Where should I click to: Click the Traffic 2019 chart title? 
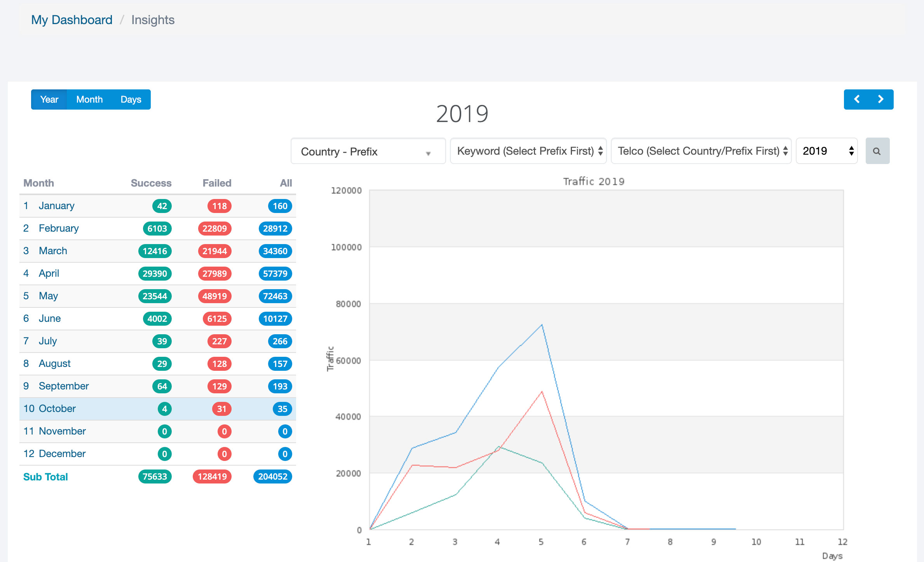[594, 182]
